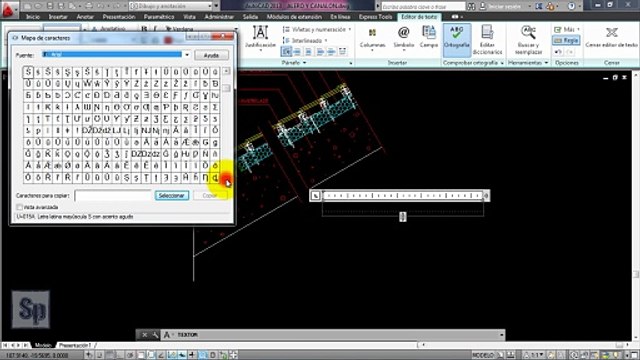Open the Más options dropdown
The height and width of the screenshot is (360, 640).
pyautogui.click(x=567, y=29)
